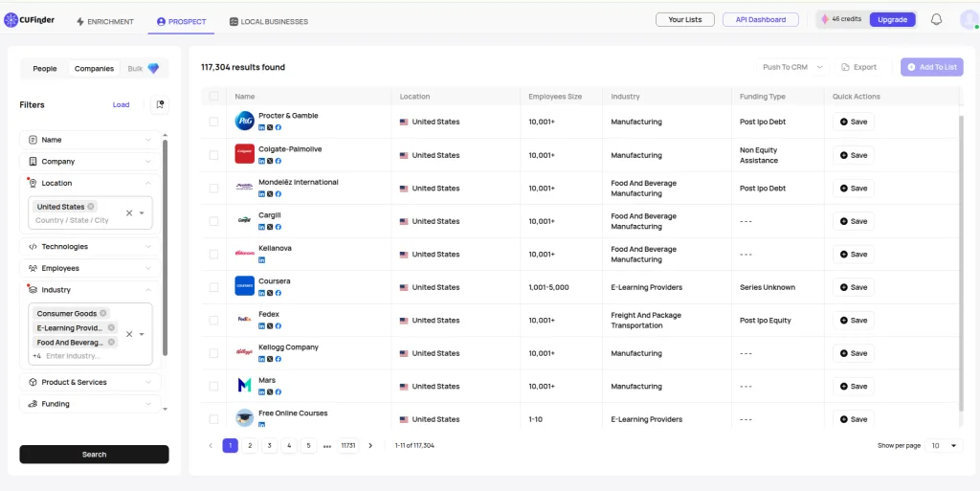Open the user profile avatar
The width and height of the screenshot is (980, 491).
coord(969,20)
